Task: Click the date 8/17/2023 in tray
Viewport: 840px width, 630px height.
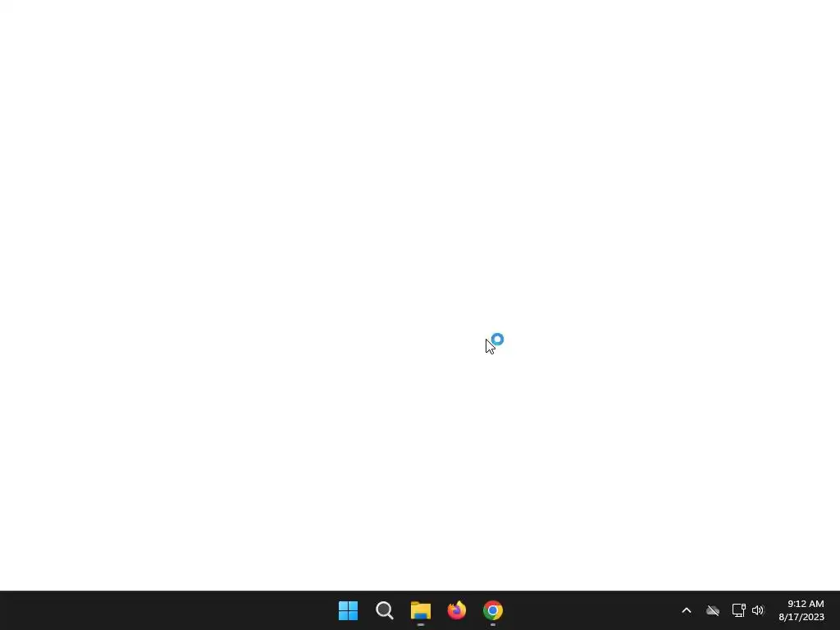Action: pos(801,617)
